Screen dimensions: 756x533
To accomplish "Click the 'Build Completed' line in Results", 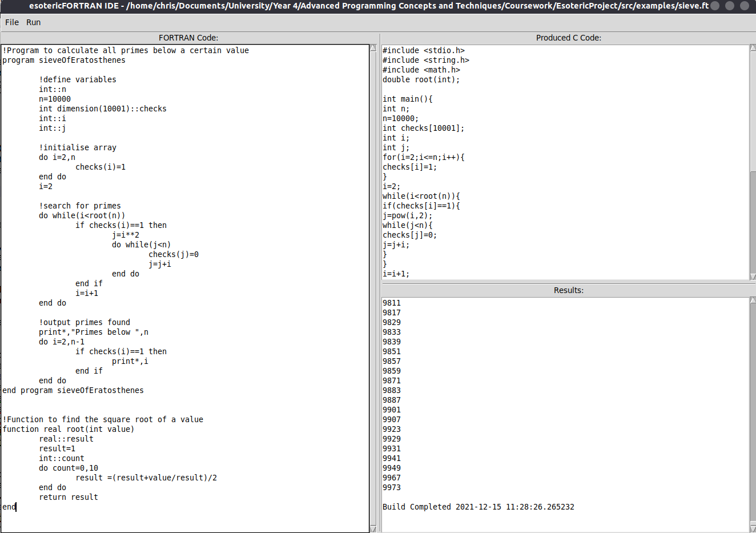I will pos(478,507).
